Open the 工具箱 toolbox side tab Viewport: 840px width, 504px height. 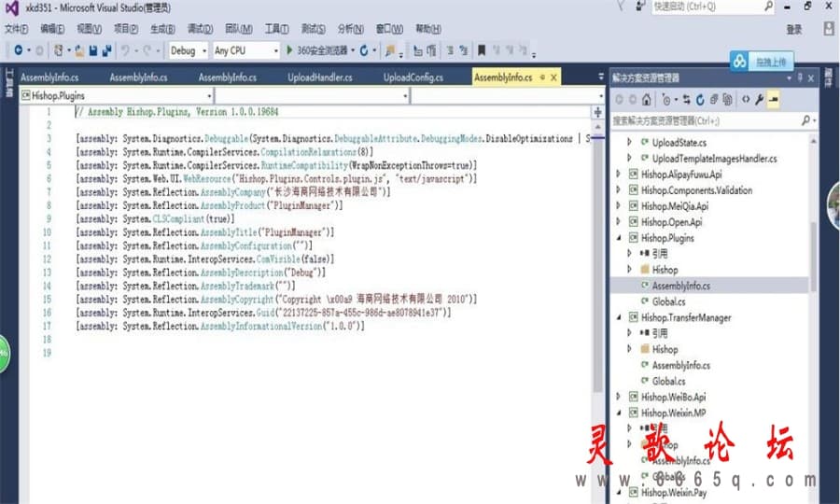tap(8, 83)
